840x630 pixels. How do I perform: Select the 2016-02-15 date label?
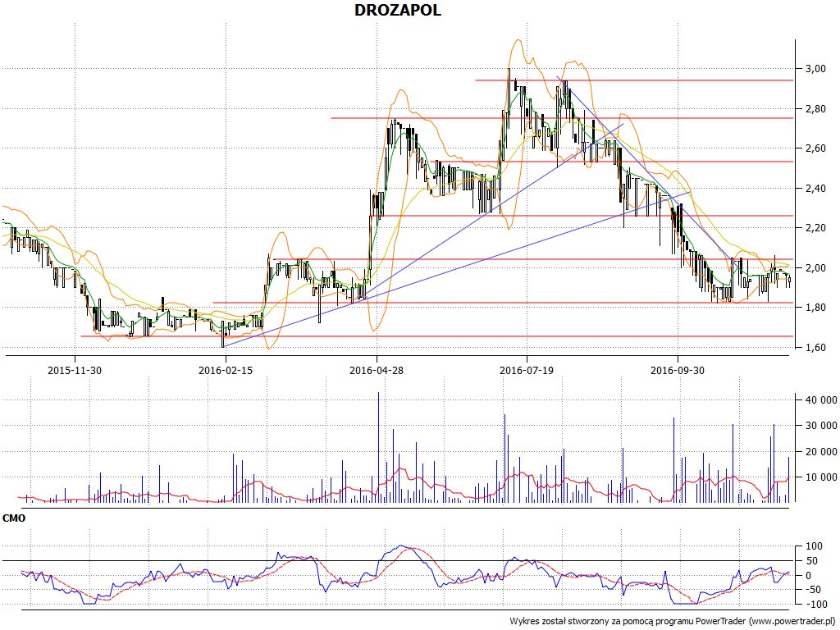click(x=226, y=370)
